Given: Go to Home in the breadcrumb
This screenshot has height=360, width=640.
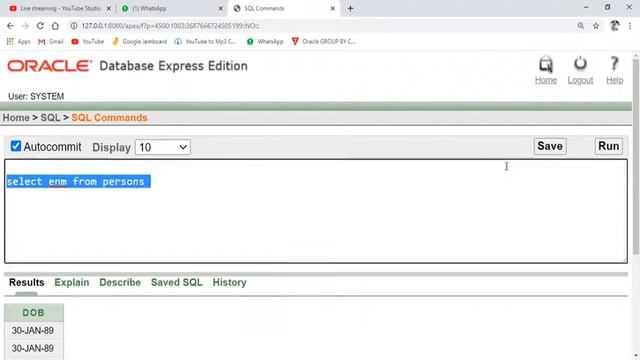Looking at the screenshot, I should click(x=16, y=118).
